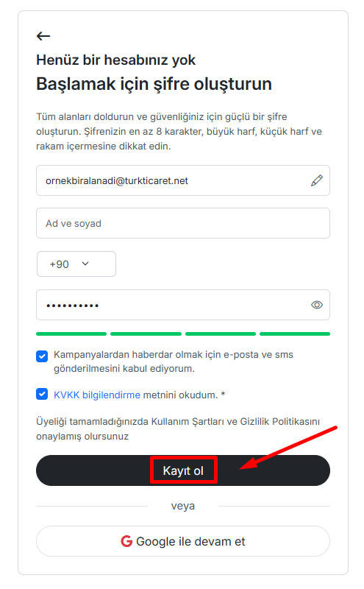Edit email using the pencil icon
364x589 pixels.
(x=317, y=180)
